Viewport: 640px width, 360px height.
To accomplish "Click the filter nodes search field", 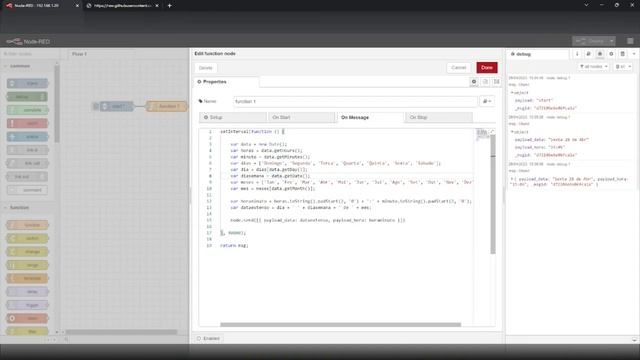I will (29, 54).
